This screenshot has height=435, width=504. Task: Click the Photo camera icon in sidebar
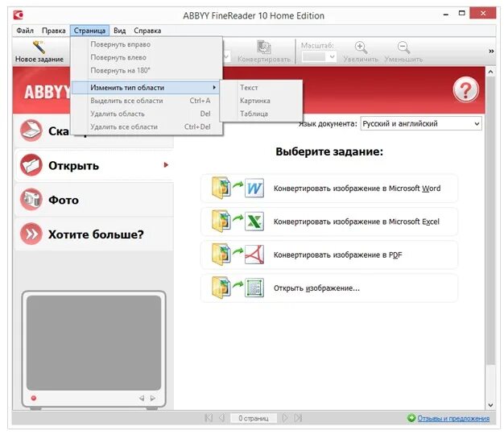coord(31,199)
